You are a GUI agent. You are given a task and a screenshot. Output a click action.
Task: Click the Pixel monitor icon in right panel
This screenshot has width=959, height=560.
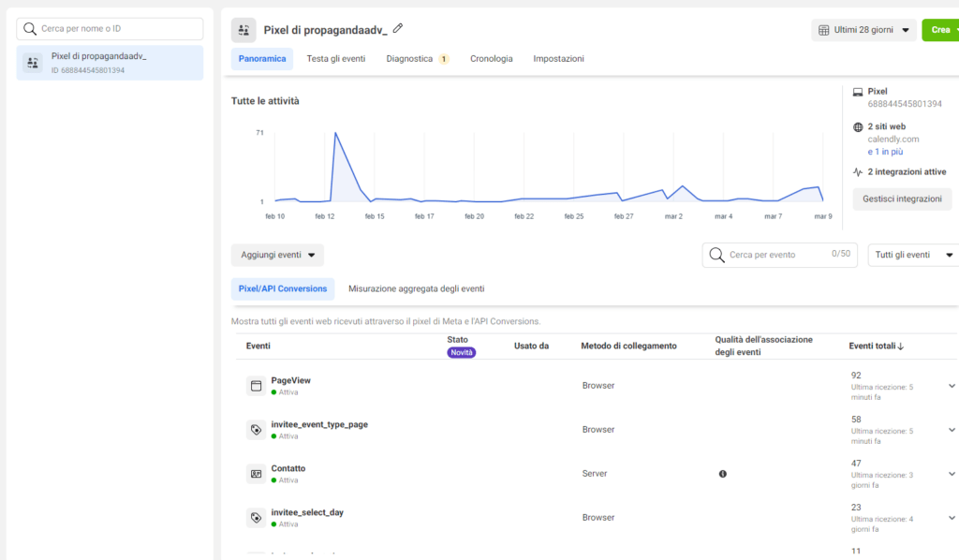pos(858,93)
